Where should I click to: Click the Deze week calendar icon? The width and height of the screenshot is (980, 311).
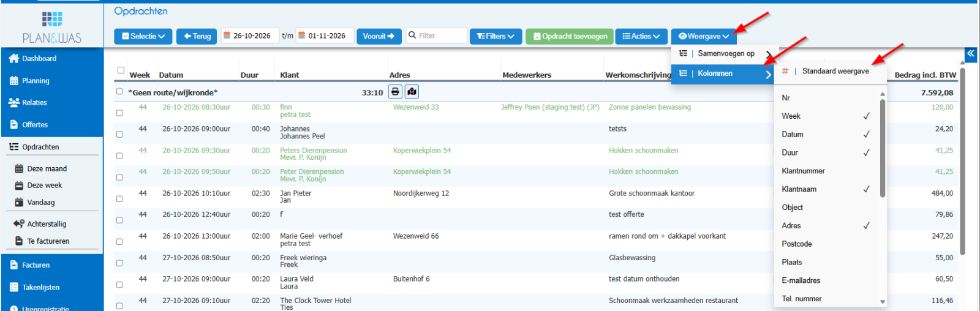(x=19, y=185)
